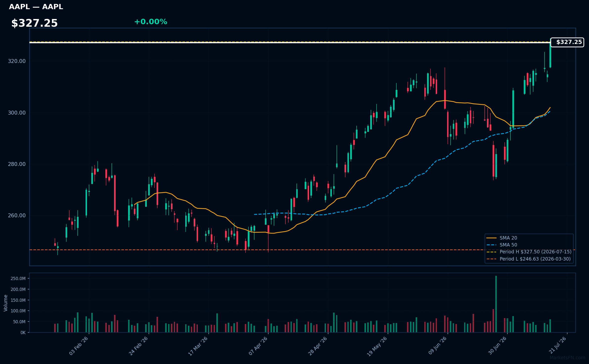Click the tallest volume bar near 260M

(496, 304)
